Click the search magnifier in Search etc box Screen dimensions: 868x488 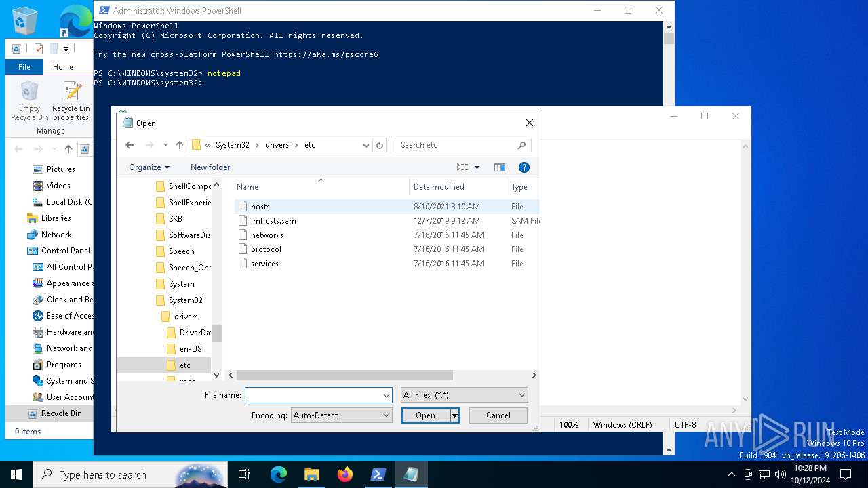click(x=521, y=145)
